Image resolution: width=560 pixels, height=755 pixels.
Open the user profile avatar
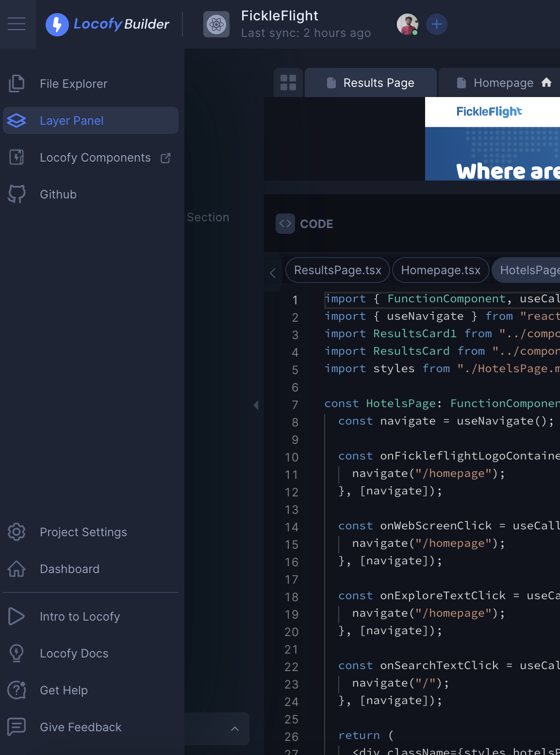tap(407, 24)
